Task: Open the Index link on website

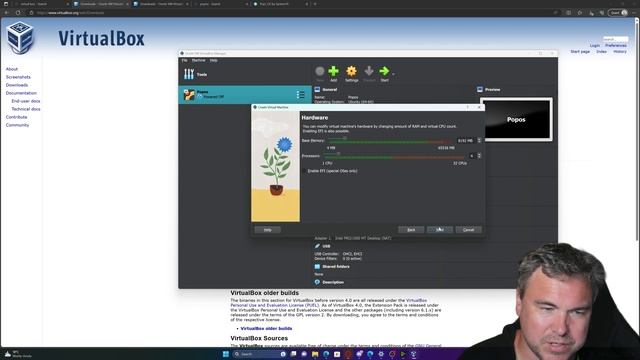Action: point(601,52)
